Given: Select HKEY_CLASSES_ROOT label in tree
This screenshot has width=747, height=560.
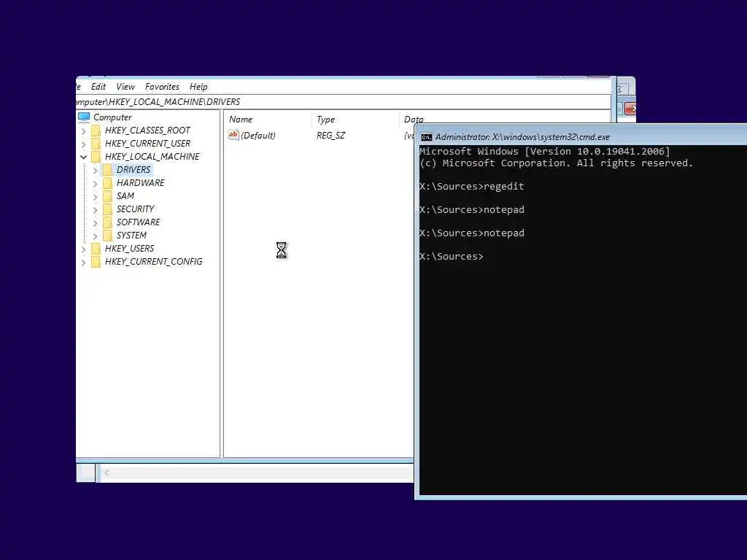Looking at the screenshot, I should pyautogui.click(x=147, y=131).
